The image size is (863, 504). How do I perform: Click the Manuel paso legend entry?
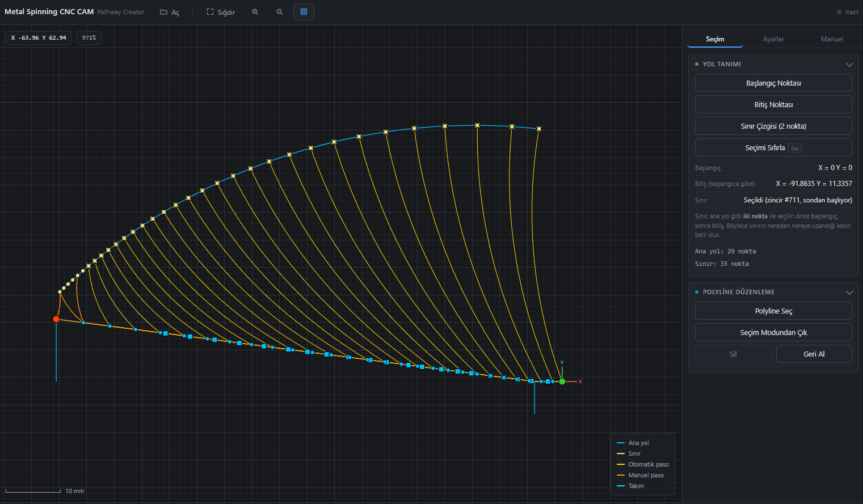tap(640, 475)
